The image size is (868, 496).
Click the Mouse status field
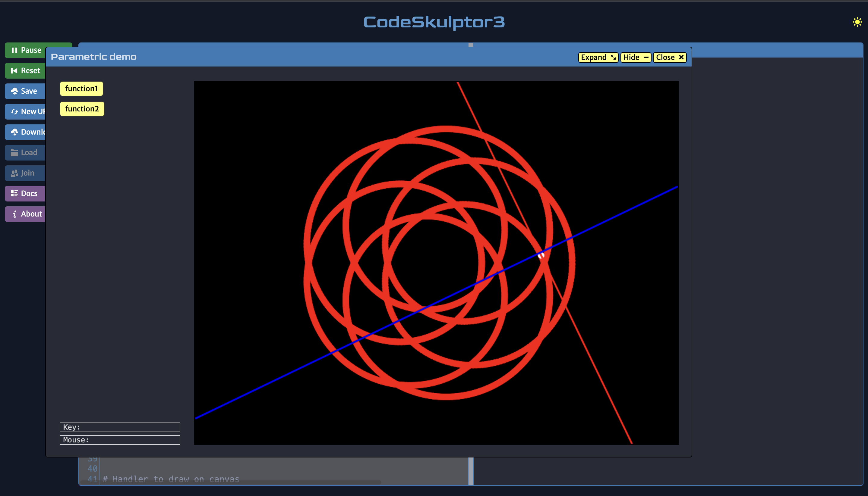click(x=120, y=440)
